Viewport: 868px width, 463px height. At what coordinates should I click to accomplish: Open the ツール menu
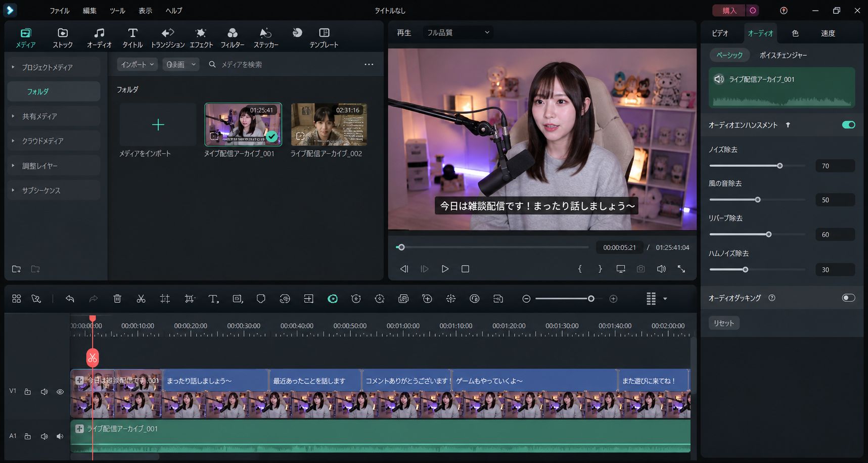(117, 11)
